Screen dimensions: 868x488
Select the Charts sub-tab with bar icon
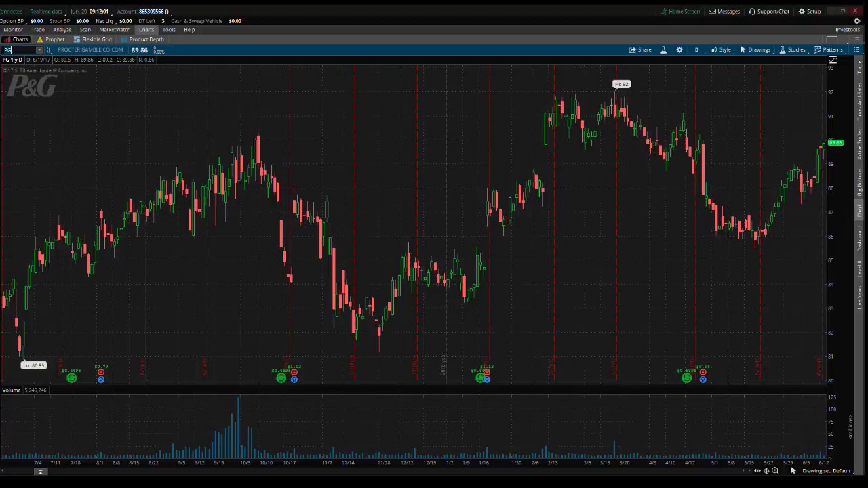point(16,39)
